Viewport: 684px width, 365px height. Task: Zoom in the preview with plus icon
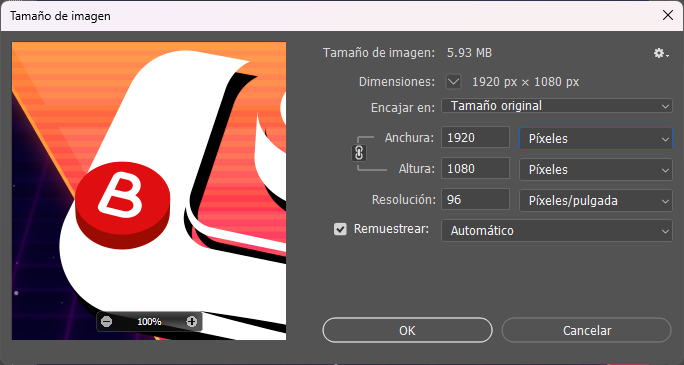(192, 322)
